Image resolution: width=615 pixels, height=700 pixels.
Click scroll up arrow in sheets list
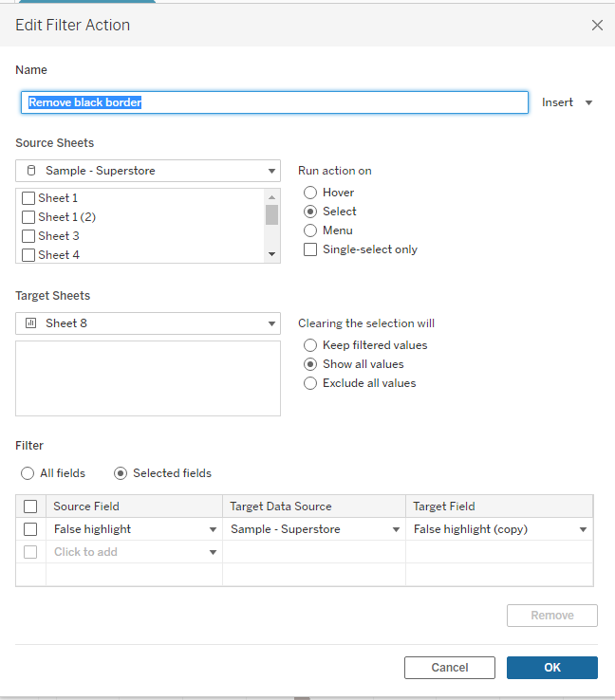(x=272, y=196)
